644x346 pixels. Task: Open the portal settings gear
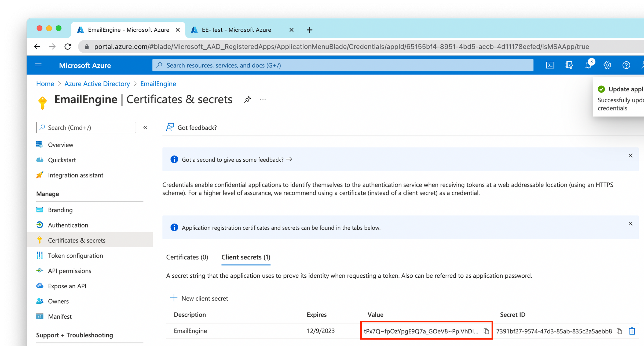(607, 65)
